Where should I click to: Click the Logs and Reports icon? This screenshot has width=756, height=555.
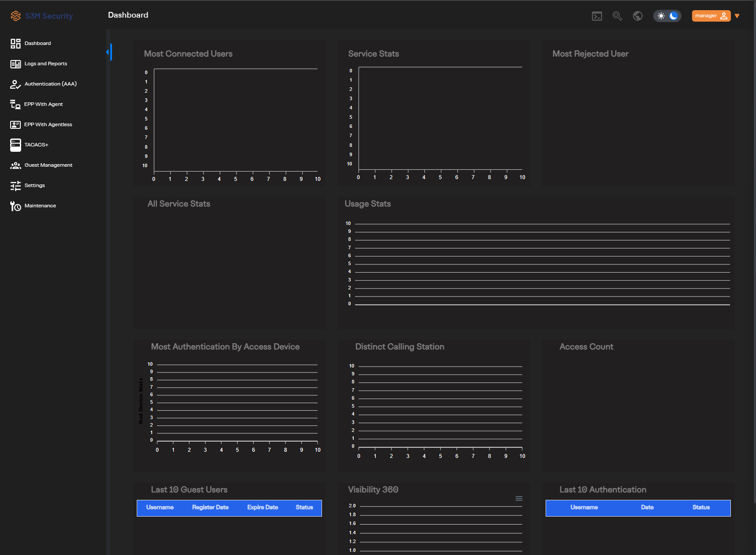coord(15,64)
